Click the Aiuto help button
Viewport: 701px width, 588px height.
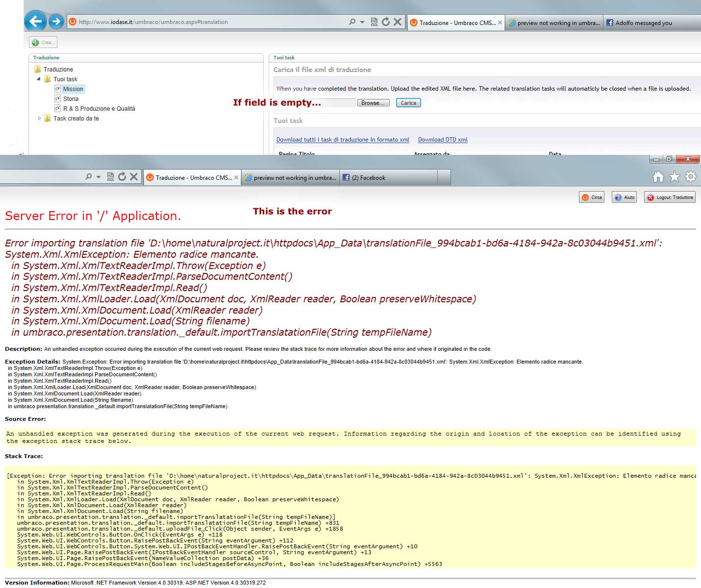pyautogui.click(x=625, y=197)
